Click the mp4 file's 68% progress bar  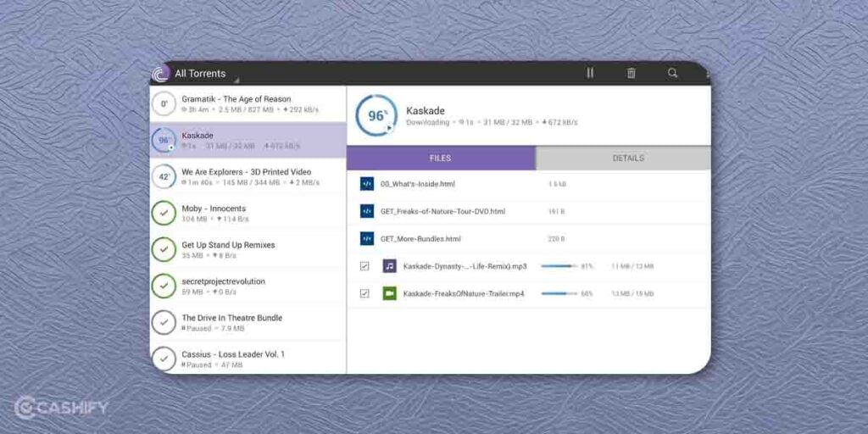coord(559,293)
